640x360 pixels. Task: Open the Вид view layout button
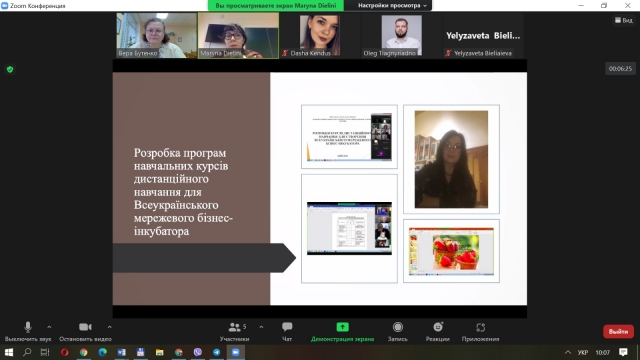pos(624,20)
